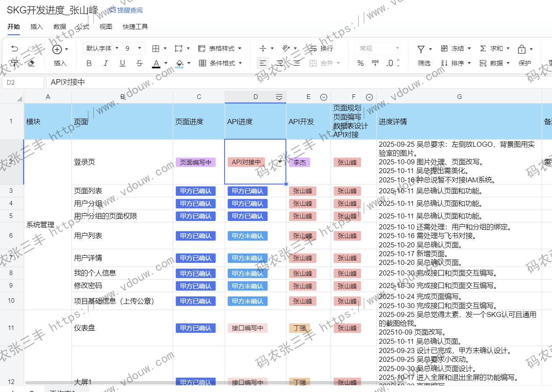Click the percent format icon
This screenshot has width=552, height=392.
point(360,63)
